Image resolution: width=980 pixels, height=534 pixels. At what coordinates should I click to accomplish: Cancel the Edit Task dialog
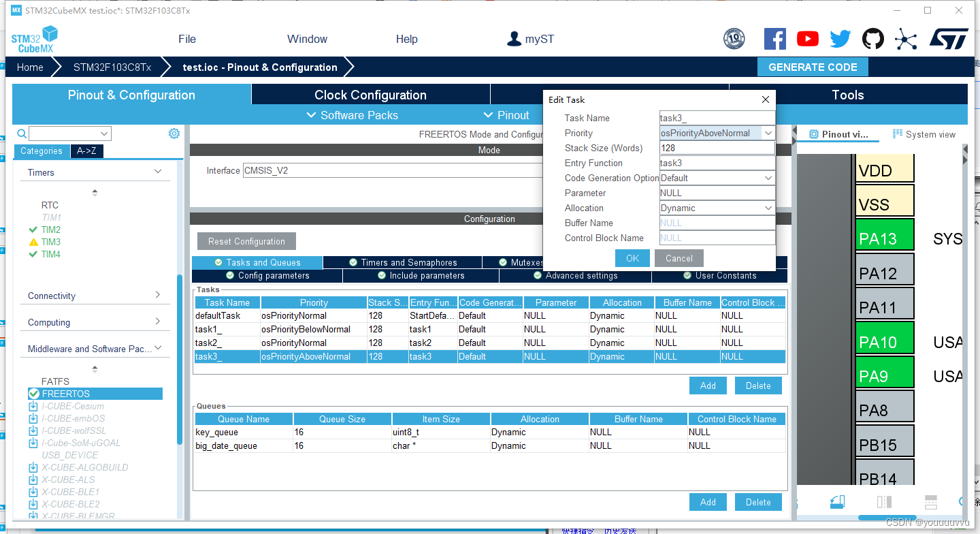679,258
